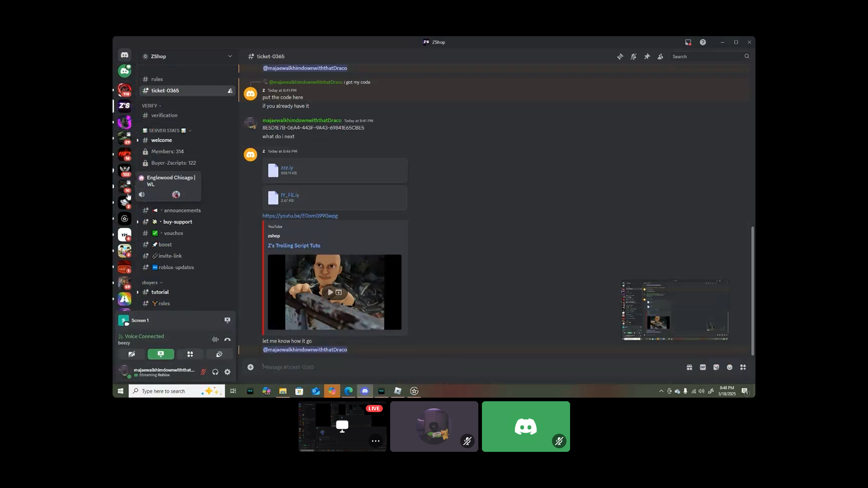The width and height of the screenshot is (868, 488).
Task: Open Discord direct messages home icon
Action: click(x=124, y=55)
